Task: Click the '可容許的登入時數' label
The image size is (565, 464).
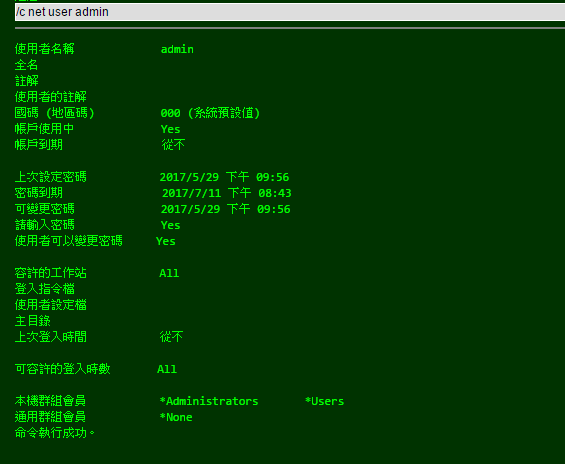Action: [62, 369]
